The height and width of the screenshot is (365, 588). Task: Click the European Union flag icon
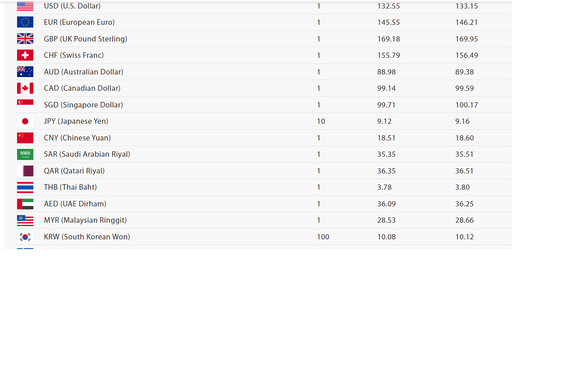[x=25, y=22]
